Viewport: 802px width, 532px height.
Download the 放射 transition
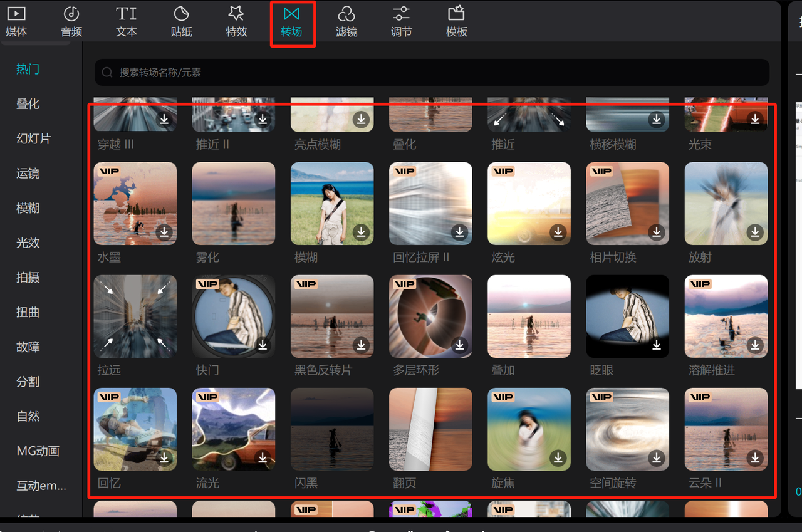click(x=755, y=232)
